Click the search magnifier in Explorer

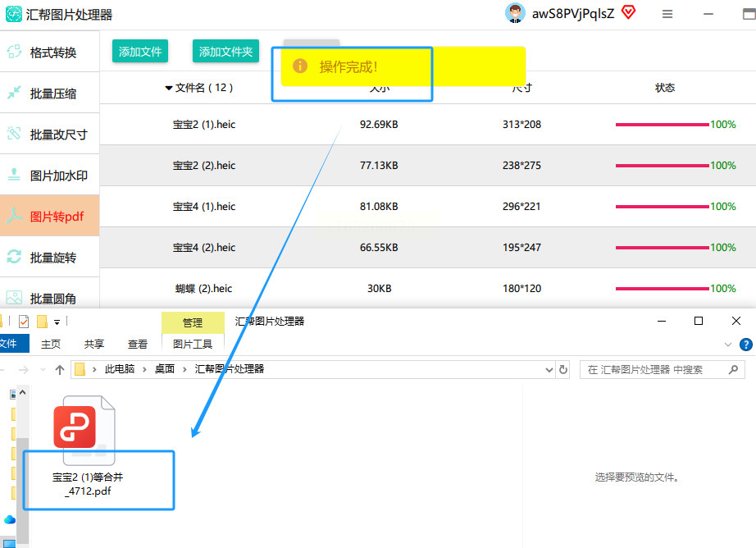pos(733,370)
